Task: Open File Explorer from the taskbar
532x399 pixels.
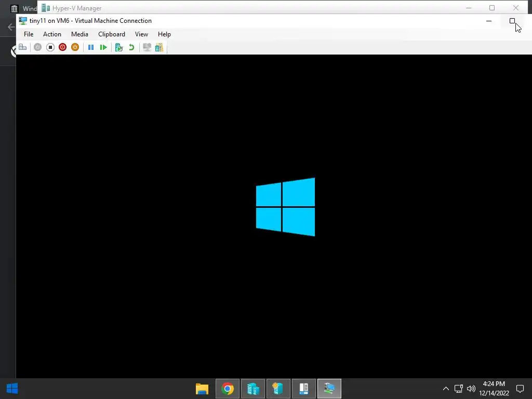Action: pyautogui.click(x=202, y=389)
